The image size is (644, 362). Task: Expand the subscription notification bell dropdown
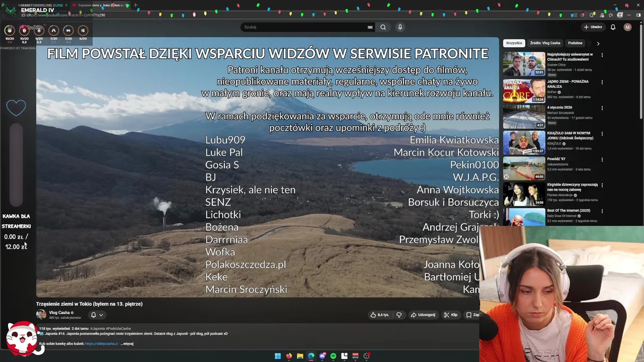[97, 315]
